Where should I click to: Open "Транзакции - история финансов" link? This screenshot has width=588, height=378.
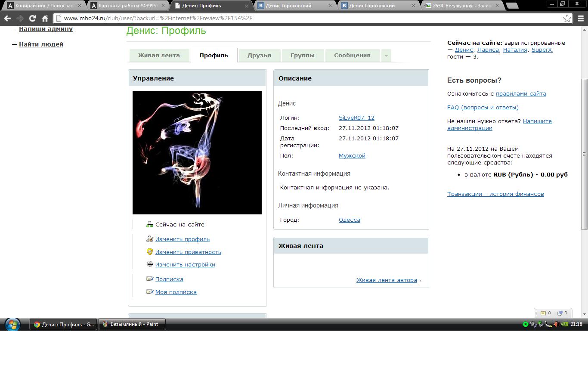coord(495,194)
